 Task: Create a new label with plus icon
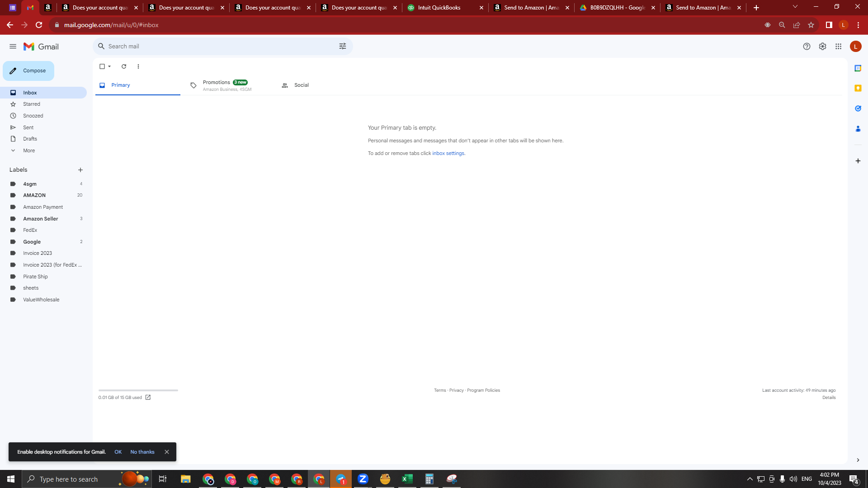[80, 170]
